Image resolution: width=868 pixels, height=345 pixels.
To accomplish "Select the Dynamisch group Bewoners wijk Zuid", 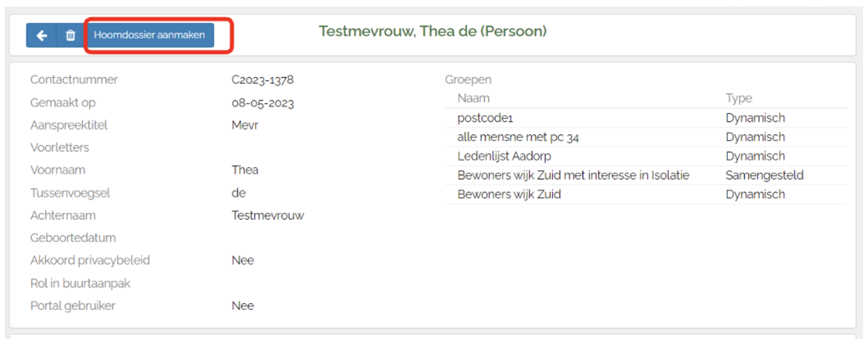I will coord(509,194).
